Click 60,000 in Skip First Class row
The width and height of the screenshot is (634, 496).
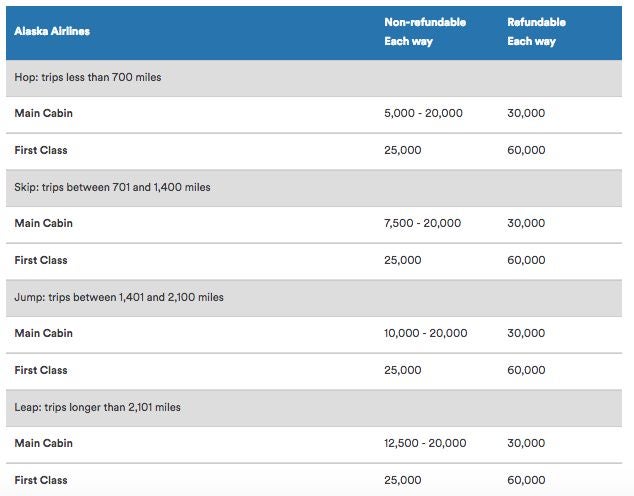[526, 260]
